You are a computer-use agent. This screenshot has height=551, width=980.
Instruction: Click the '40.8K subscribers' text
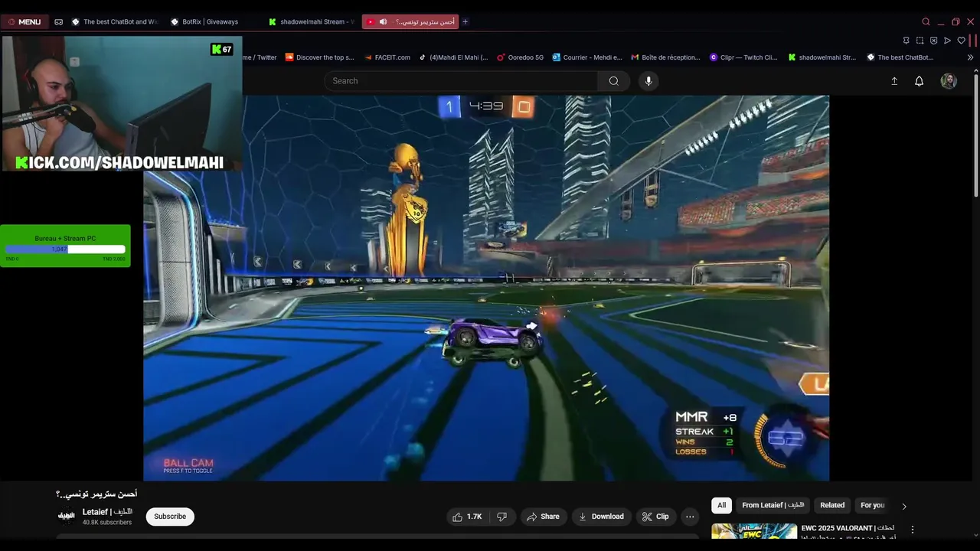point(107,523)
